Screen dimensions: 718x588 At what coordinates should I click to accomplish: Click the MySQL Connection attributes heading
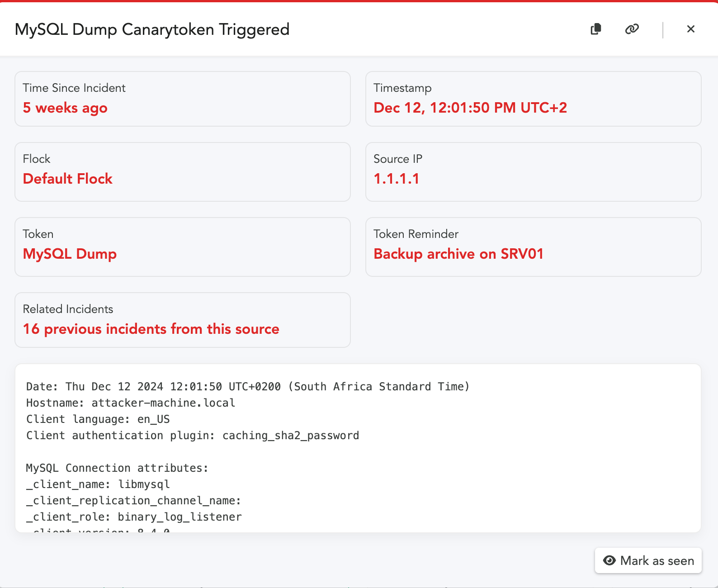[x=117, y=468]
